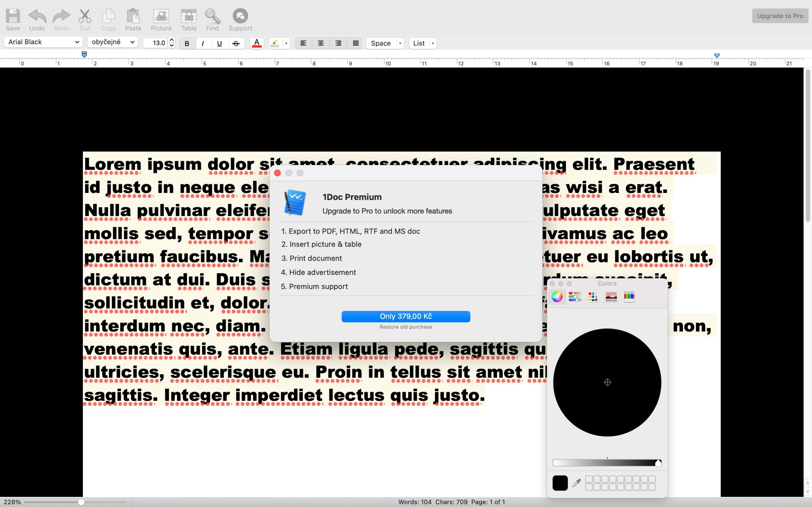Click the Save toolbar icon

point(13,16)
